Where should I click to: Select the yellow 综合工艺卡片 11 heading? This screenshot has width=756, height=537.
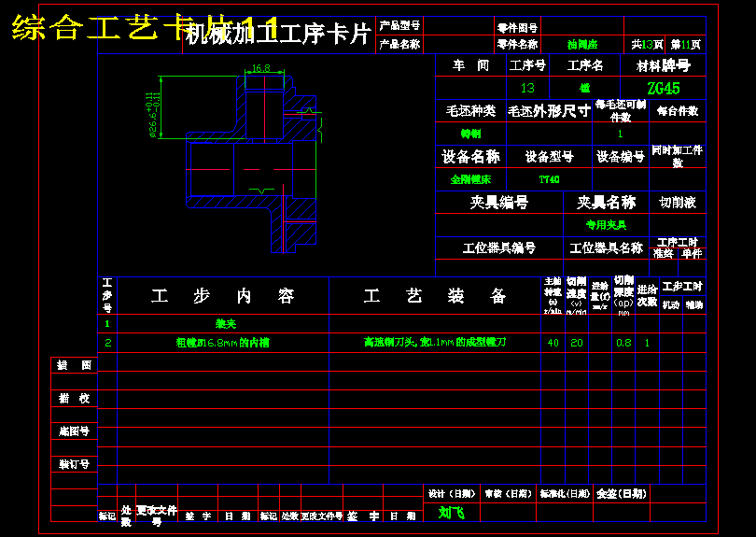coord(145,28)
